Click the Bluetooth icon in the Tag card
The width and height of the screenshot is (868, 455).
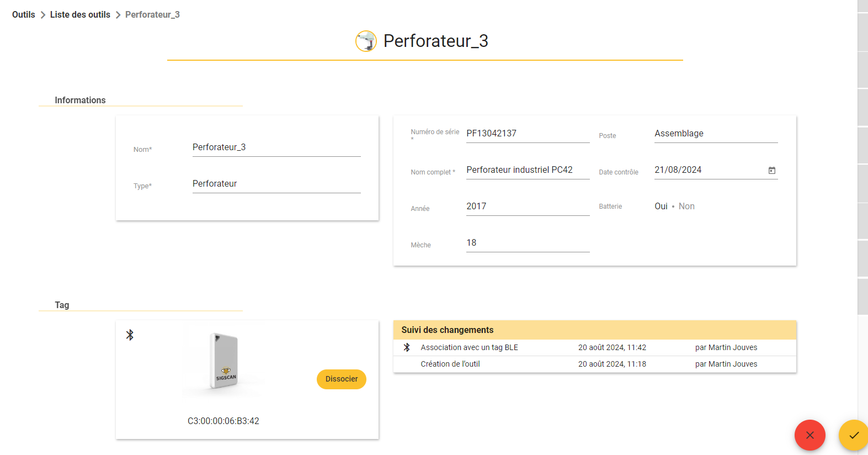[x=130, y=335]
